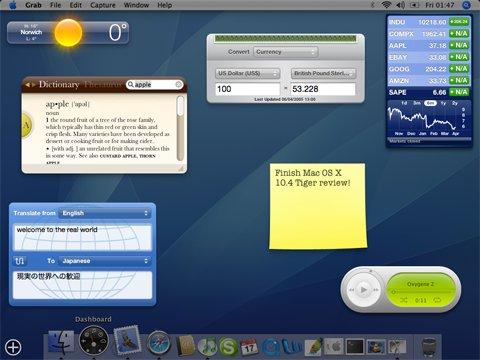Open the Convert Currency dropdown
Image resolution: width=480 pixels, height=360 pixels.
point(285,52)
